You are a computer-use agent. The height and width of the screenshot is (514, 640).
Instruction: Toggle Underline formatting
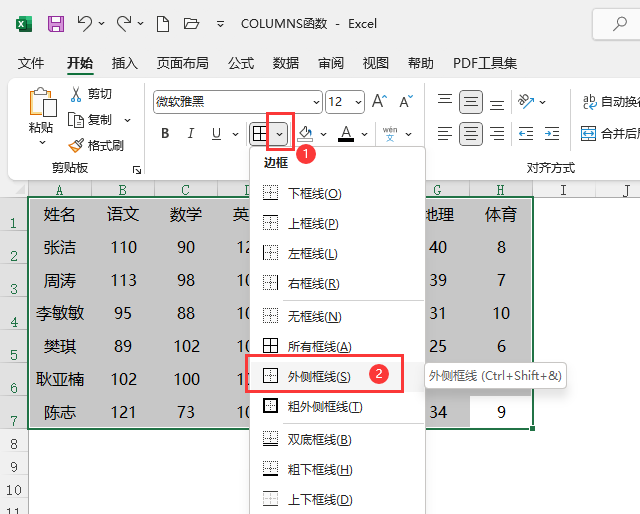pos(216,133)
